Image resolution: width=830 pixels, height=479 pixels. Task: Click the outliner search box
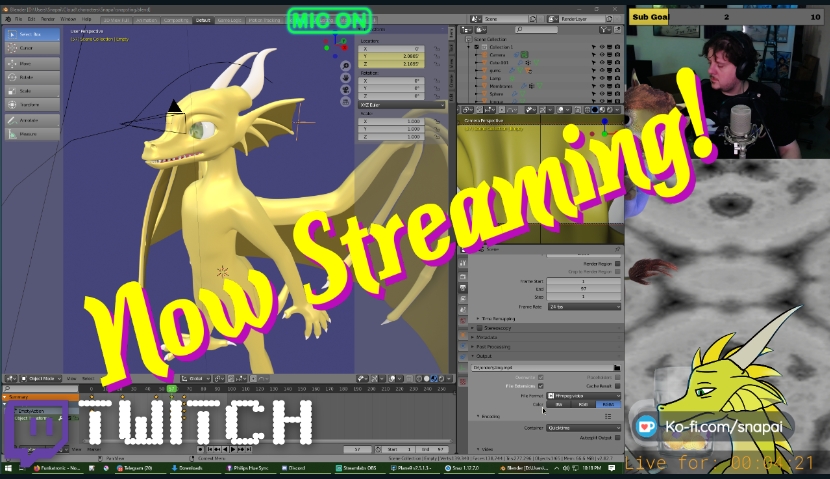[x=536, y=30]
